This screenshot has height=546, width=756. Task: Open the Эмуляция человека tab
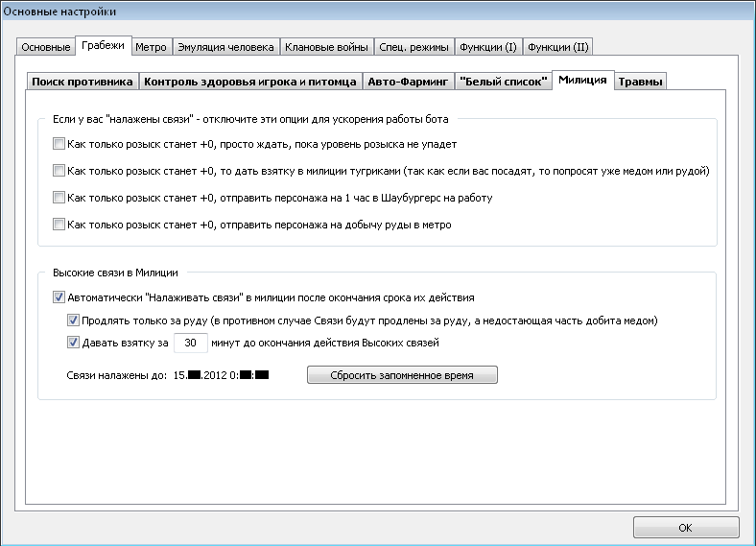(225, 47)
